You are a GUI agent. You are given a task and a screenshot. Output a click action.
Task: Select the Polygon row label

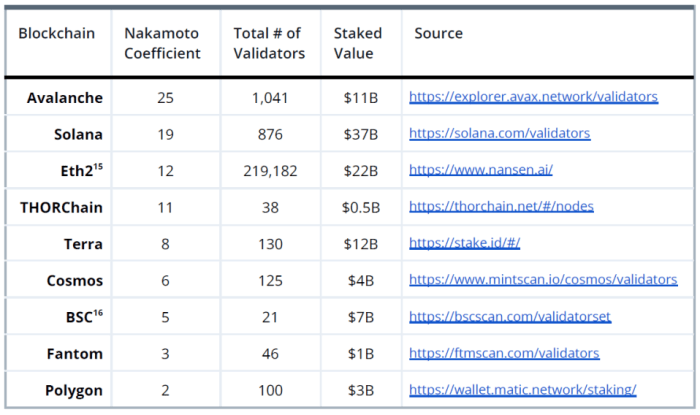(x=74, y=390)
